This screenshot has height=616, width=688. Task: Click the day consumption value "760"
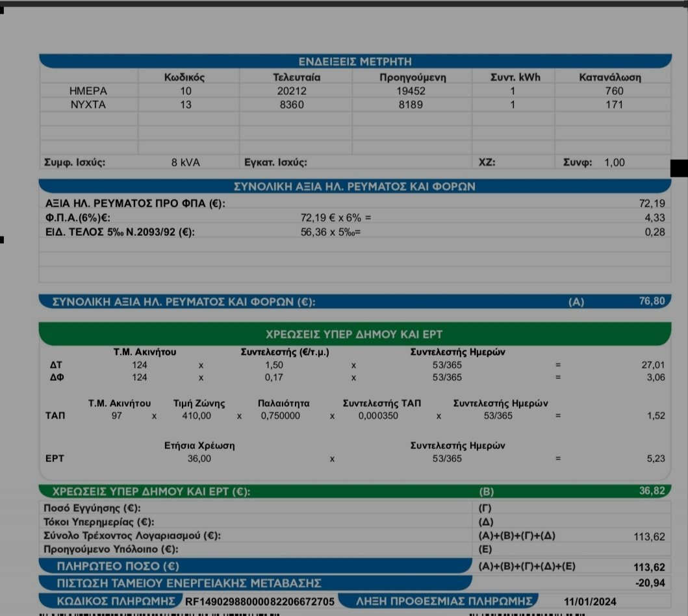[615, 91]
